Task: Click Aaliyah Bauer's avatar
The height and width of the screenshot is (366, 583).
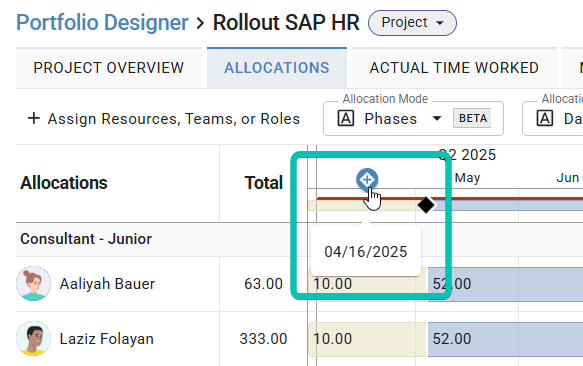Action: (33, 283)
